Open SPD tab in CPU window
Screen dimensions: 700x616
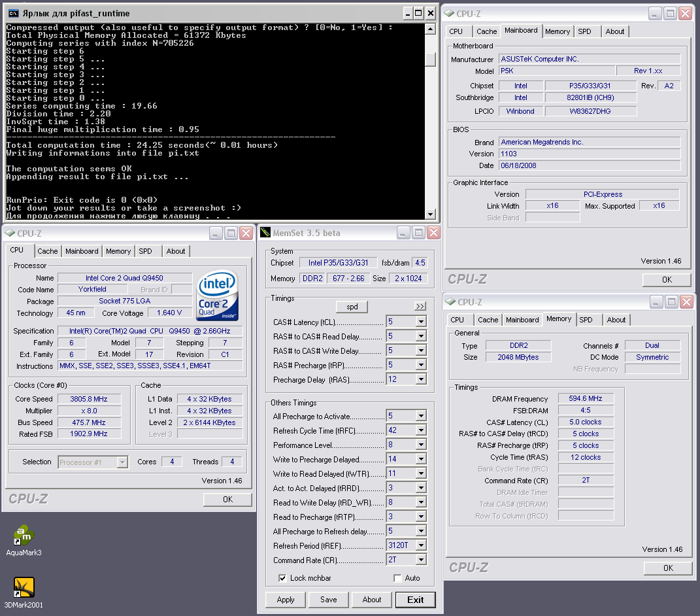[x=145, y=251]
